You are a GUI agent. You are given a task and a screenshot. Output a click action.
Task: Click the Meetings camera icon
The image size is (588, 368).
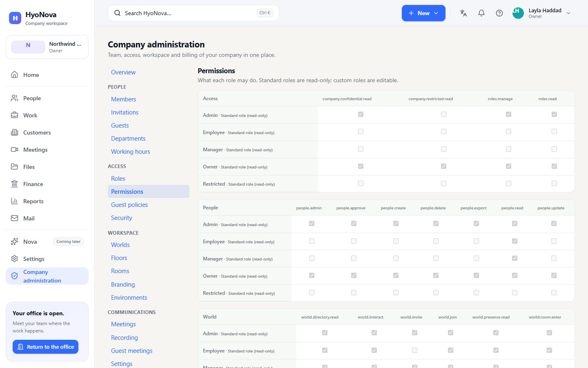15,150
